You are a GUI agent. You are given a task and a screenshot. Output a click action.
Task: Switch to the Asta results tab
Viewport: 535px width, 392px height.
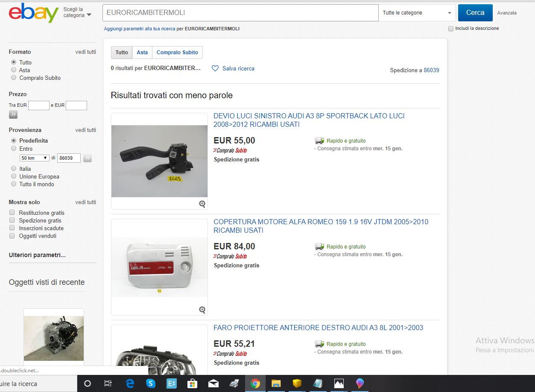142,53
